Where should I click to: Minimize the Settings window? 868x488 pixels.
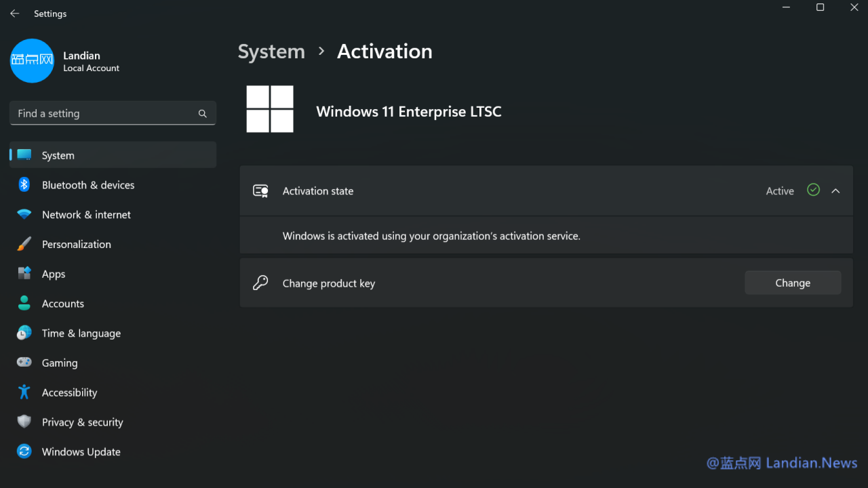coord(786,7)
